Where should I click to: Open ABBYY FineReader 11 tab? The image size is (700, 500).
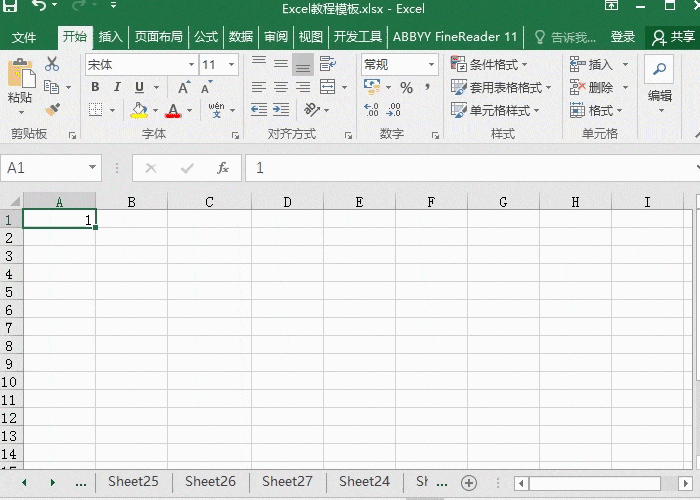tap(455, 37)
